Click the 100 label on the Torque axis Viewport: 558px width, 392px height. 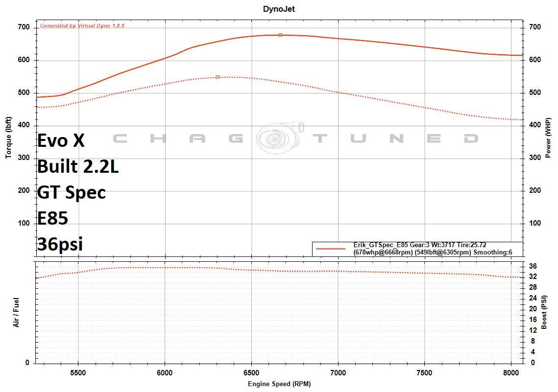(24, 223)
